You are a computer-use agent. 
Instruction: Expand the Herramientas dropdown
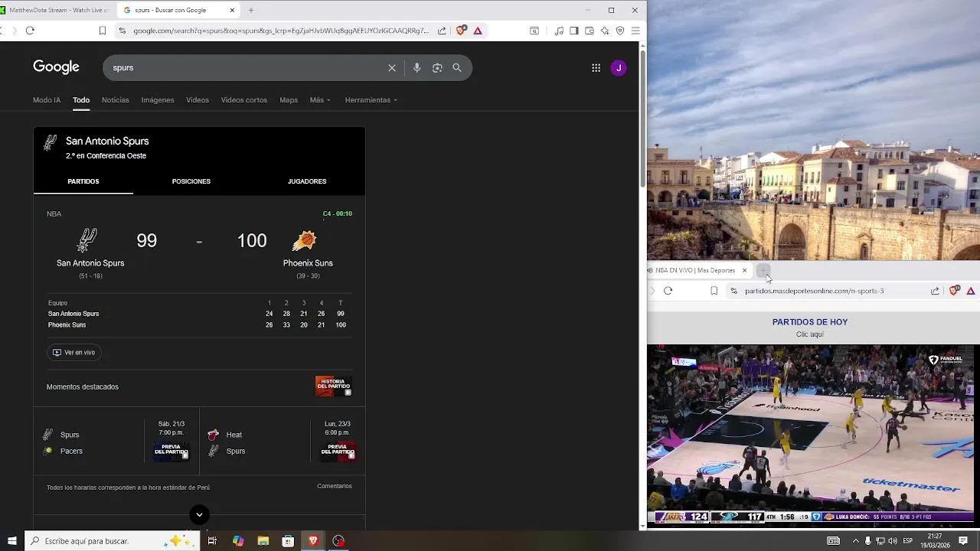point(371,100)
